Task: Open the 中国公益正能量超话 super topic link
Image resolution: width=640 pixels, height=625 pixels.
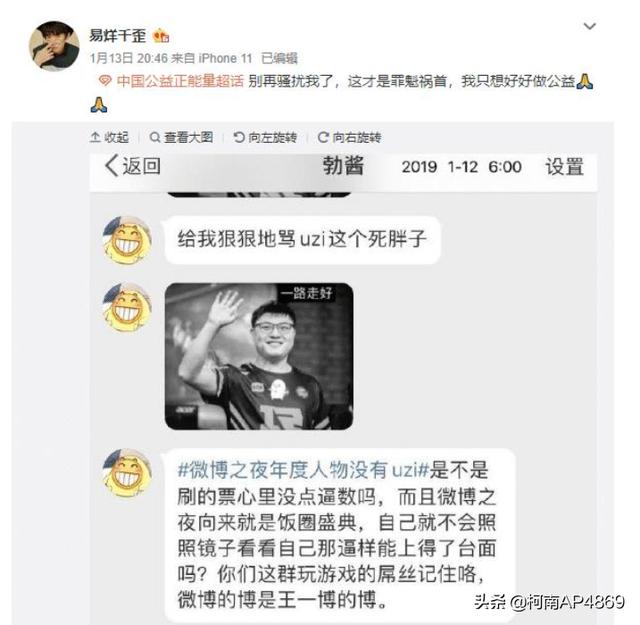Action: click(180, 81)
